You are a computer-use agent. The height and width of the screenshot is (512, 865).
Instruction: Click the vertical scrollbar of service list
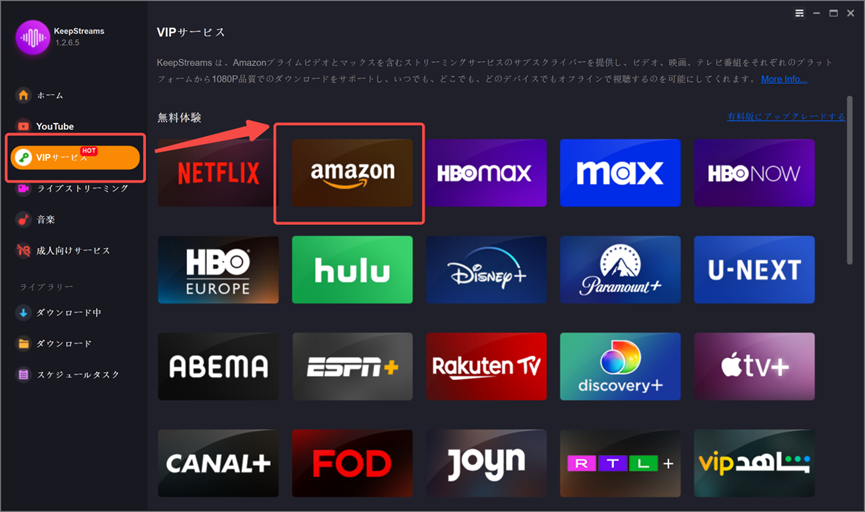[x=850, y=180]
